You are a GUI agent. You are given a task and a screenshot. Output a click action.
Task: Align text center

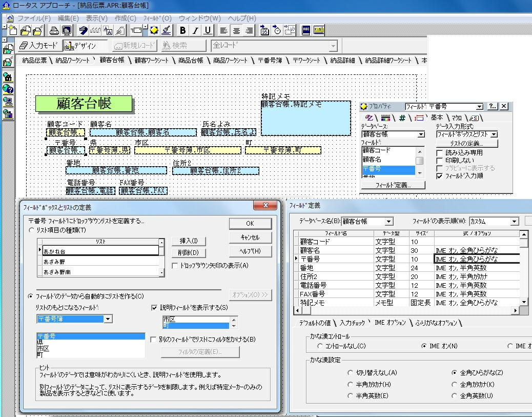[236, 31]
